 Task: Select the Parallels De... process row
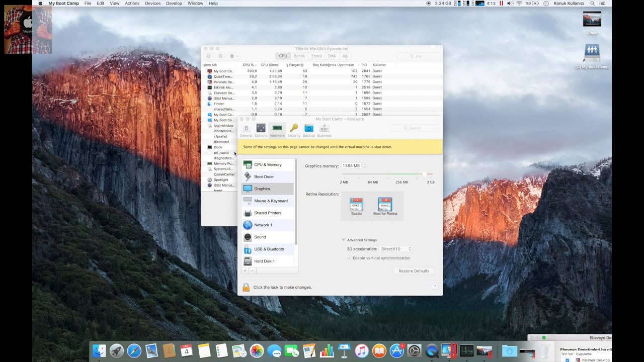[x=322, y=82]
